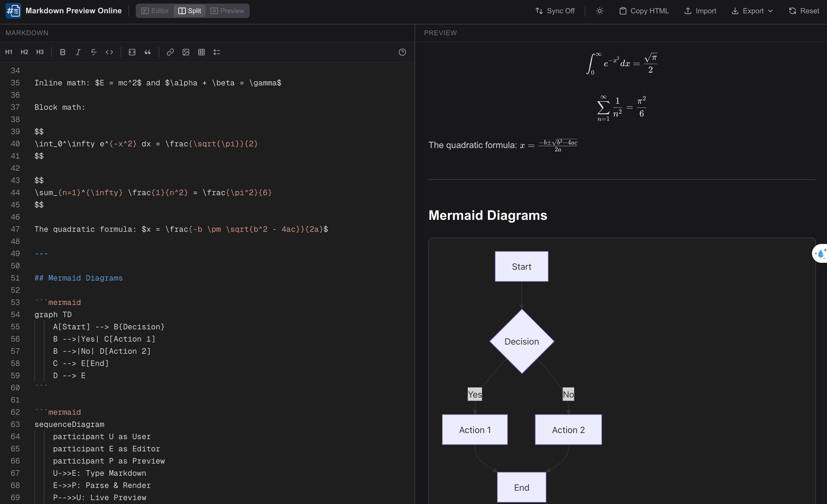This screenshot has width=827, height=504.
Task: Insert inline code formatting
Action: pos(109,52)
